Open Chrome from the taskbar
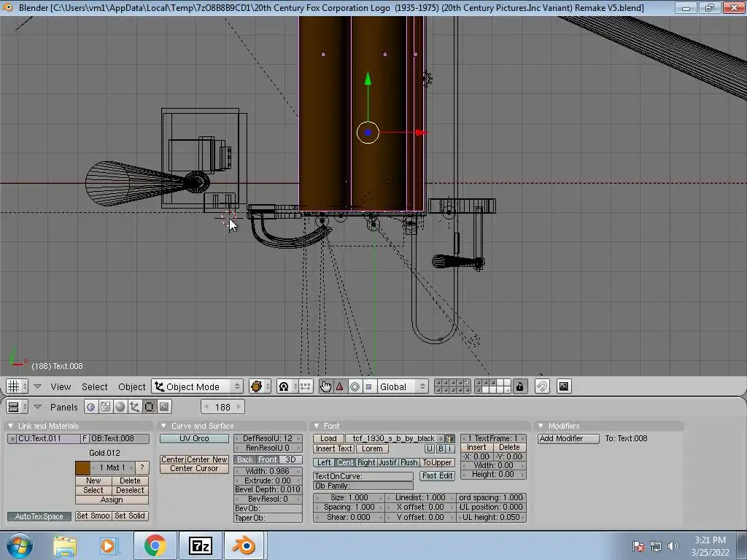 (x=155, y=545)
